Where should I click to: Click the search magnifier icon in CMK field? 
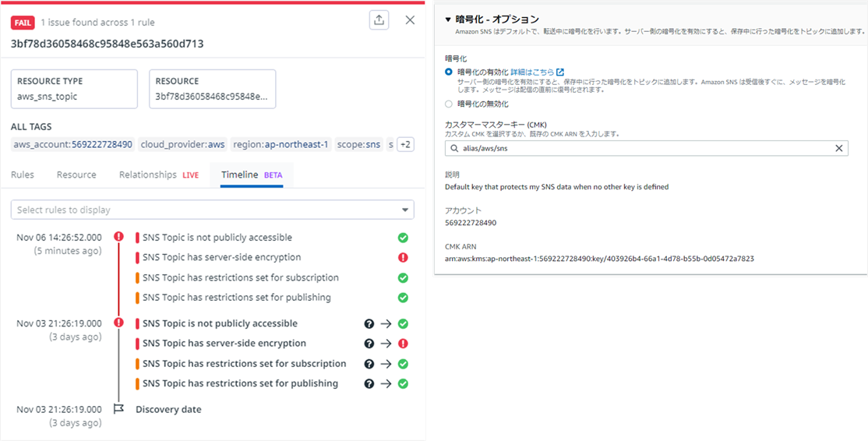[x=454, y=148]
